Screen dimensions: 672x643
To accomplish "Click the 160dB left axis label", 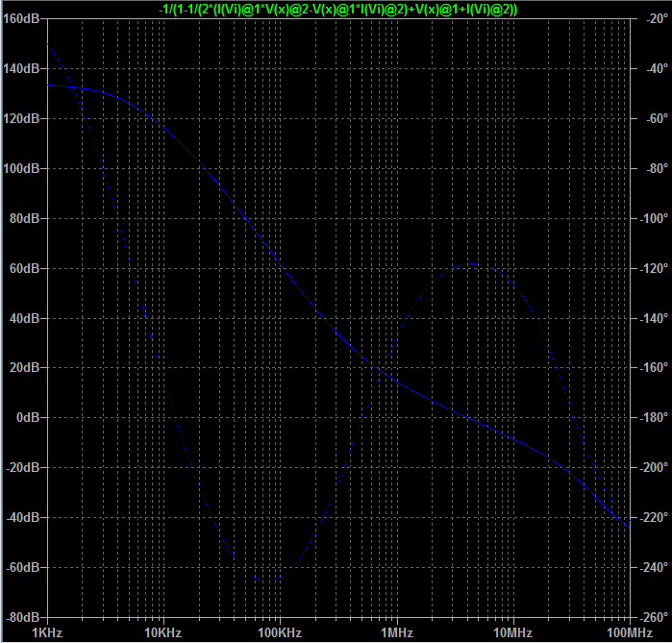I will (21, 19).
